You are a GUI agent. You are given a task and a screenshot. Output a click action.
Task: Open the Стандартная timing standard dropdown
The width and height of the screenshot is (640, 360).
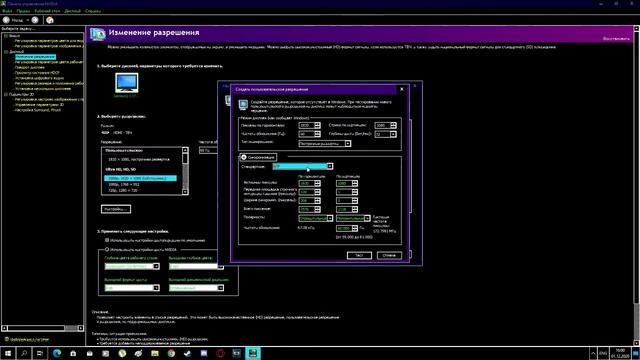303,166
